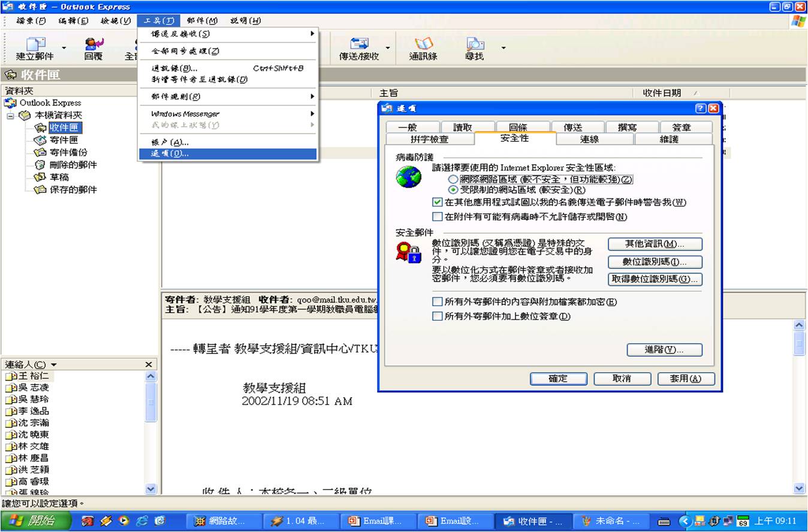Click the 取消 button

tap(622, 379)
